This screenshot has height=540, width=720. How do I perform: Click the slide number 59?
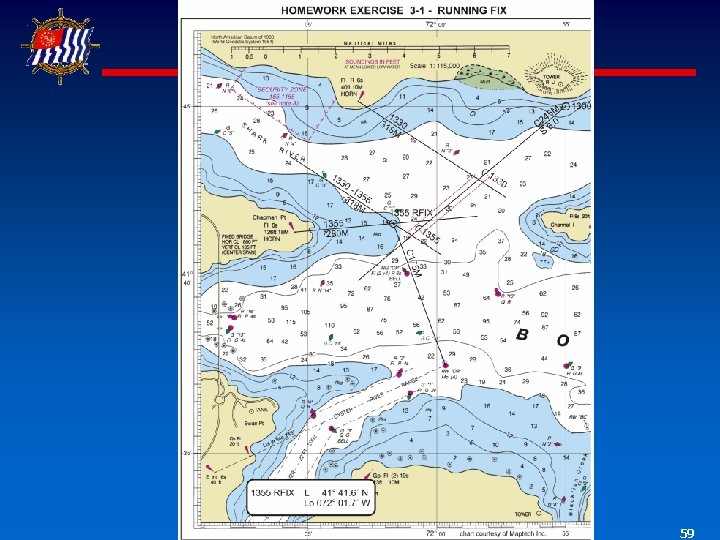687,533
